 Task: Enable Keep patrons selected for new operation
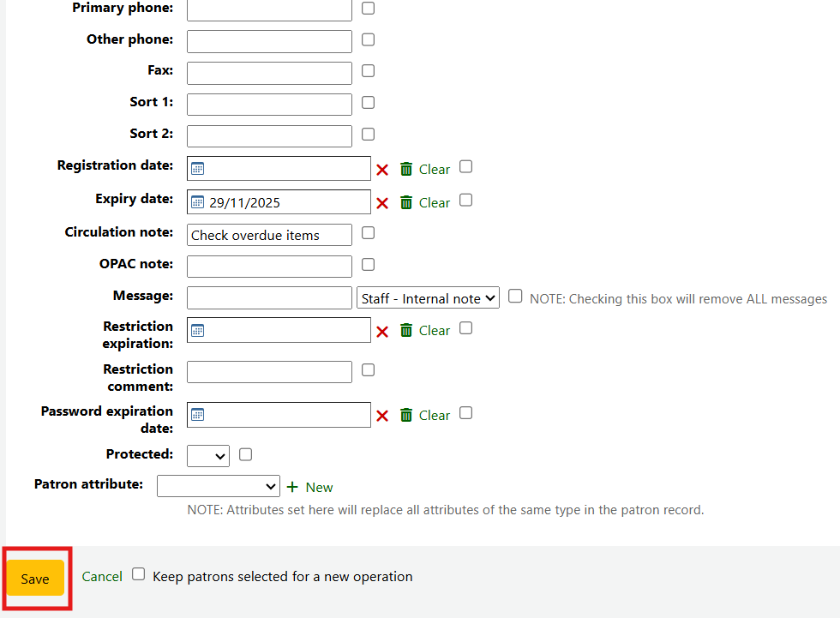click(x=138, y=574)
